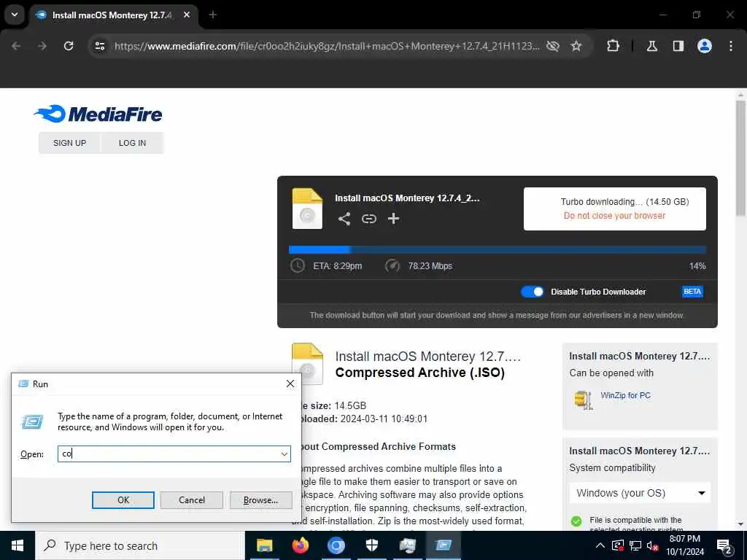747x560 pixels.
Task: Click in the Run Open text field
Action: point(169,454)
